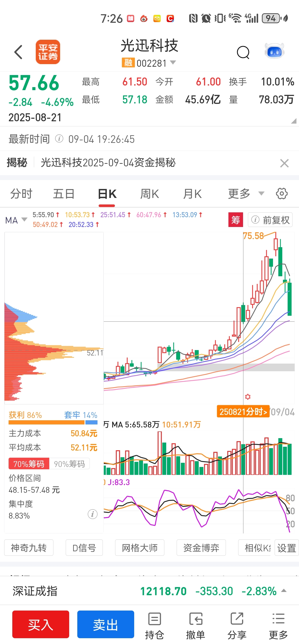Tap NFC icon in status bar
299x644 pixels.
point(193,18)
